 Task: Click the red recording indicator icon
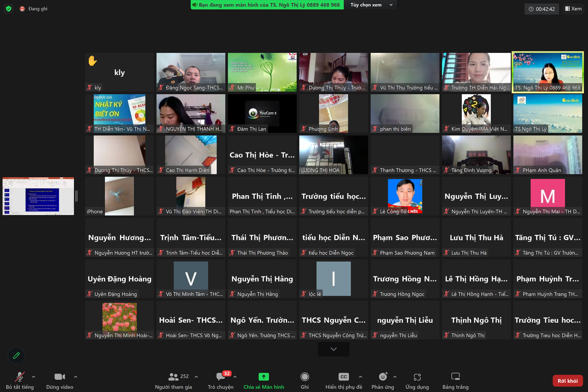[x=22, y=9]
